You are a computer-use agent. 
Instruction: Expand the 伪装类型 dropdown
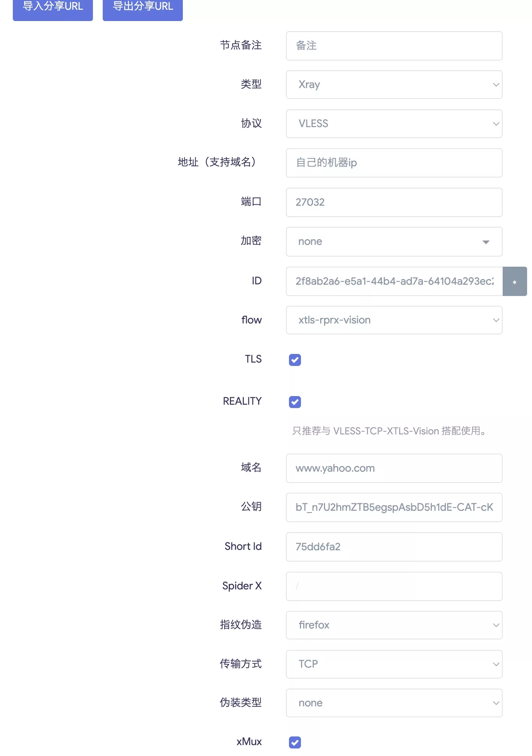(394, 703)
